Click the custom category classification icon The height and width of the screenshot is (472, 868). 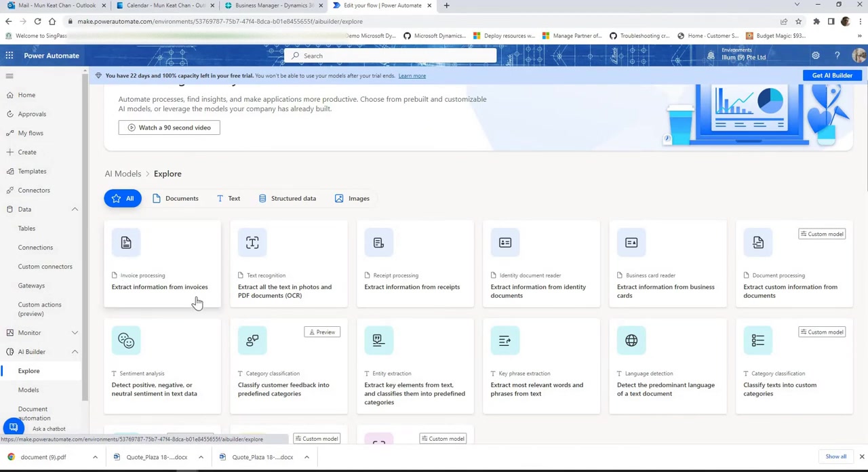pyautogui.click(x=757, y=340)
